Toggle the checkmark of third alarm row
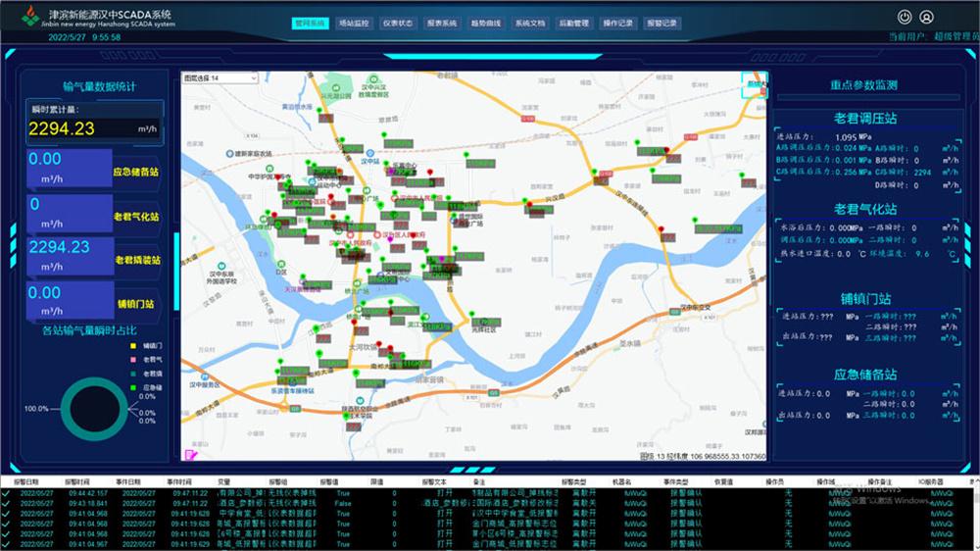980x551 pixels. coord(6,514)
